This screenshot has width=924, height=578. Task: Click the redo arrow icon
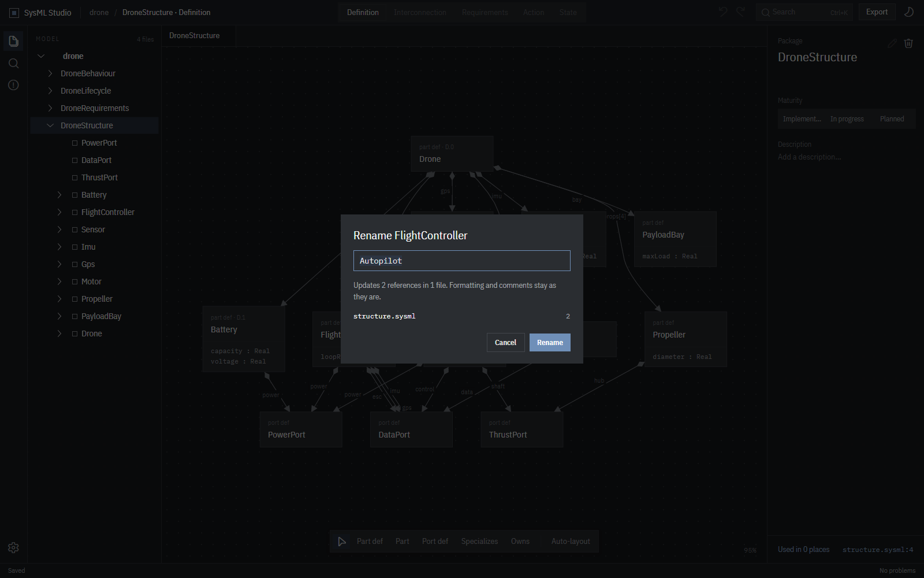point(741,12)
